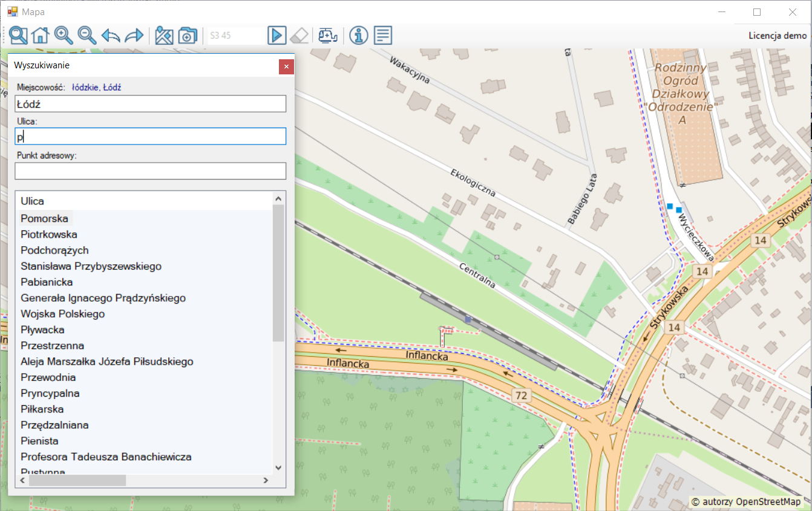Click the Wakacyjna street label on map
This screenshot has width=812, height=511.
tap(410, 71)
